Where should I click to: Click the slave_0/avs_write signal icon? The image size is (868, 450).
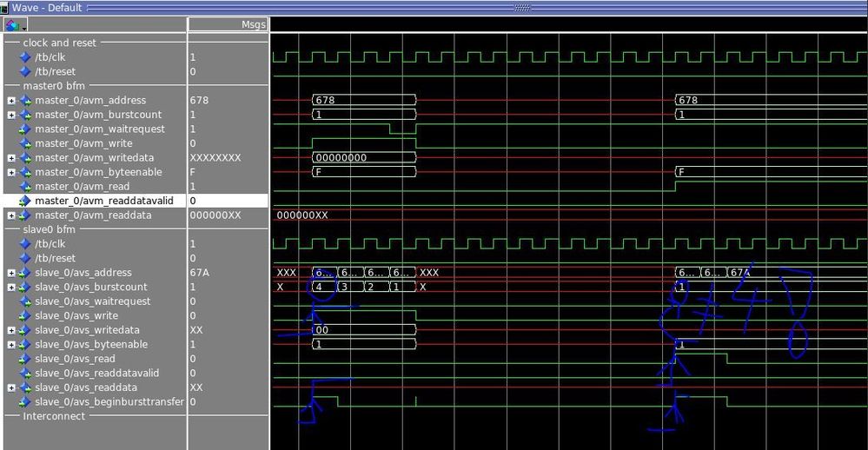point(25,315)
